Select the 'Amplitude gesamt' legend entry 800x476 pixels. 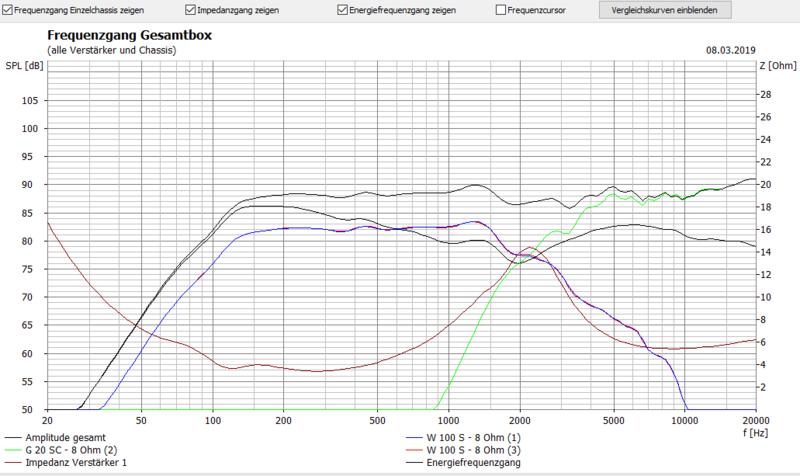click(x=66, y=437)
